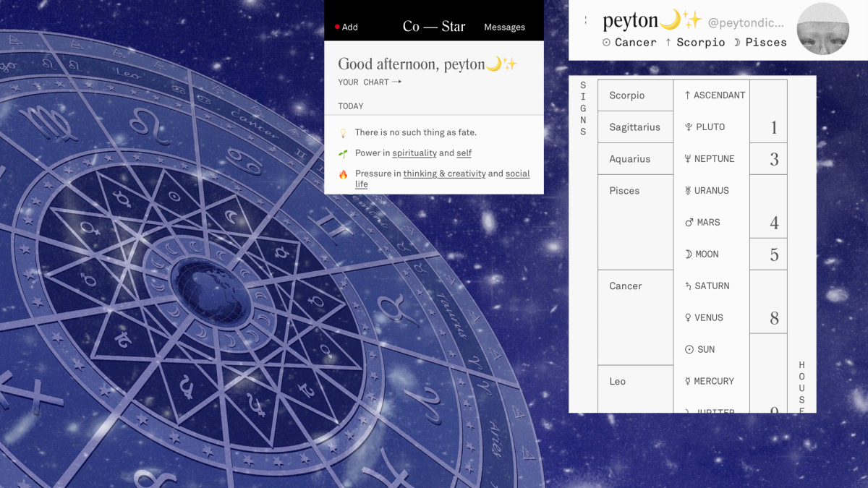Image resolution: width=868 pixels, height=488 pixels.
Task: Open the thinking & creativity link
Action: (444, 174)
